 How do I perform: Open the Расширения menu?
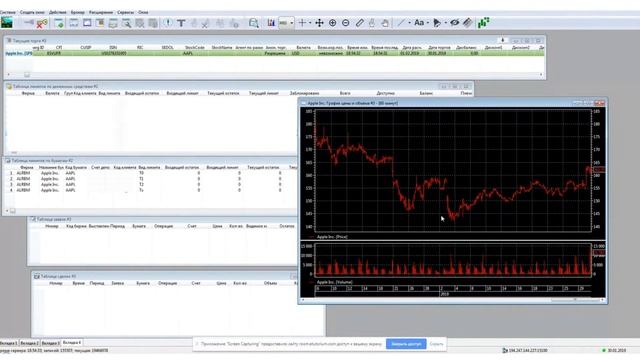click(x=101, y=12)
